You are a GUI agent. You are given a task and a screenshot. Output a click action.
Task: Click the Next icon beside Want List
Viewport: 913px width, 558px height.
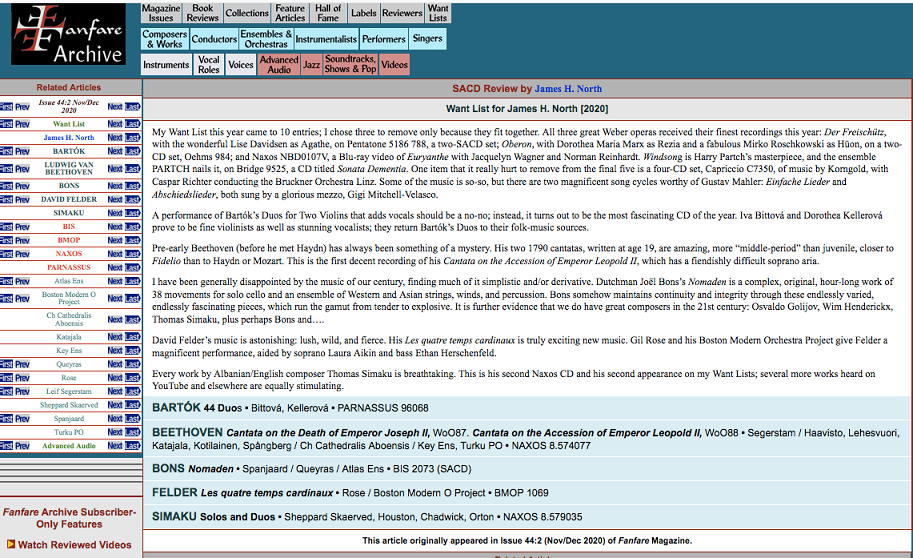[x=115, y=124]
